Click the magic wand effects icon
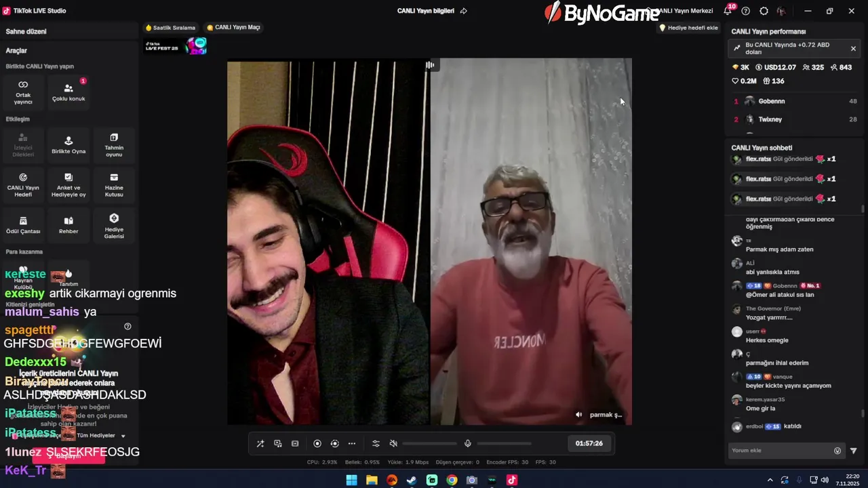 (x=260, y=443)
